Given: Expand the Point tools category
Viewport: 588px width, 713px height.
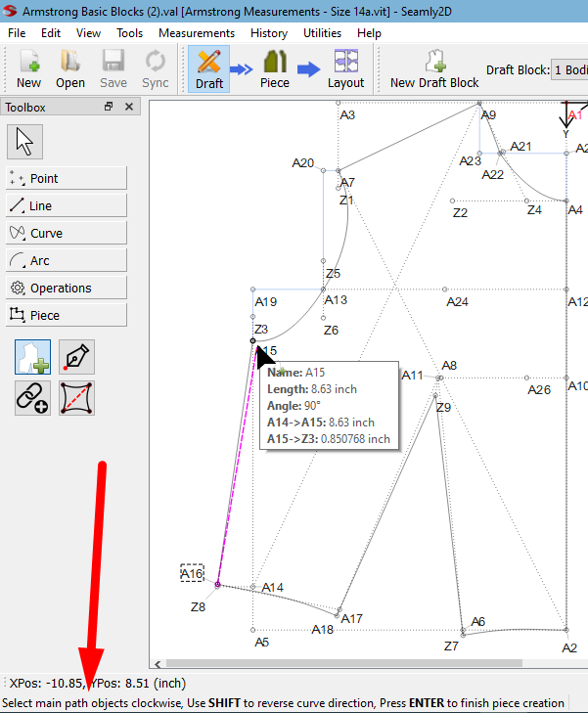Looking at the screenshot, I should [x=67, y=178].
